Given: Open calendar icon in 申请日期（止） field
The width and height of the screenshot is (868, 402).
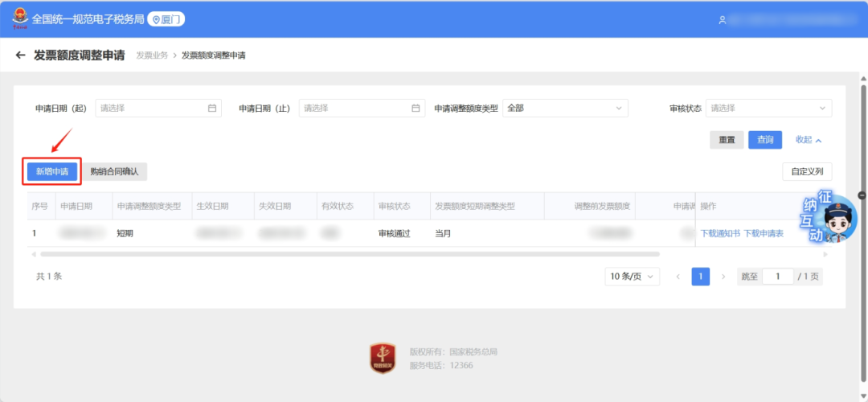Looking at the screenshot, I should point(416,108).
